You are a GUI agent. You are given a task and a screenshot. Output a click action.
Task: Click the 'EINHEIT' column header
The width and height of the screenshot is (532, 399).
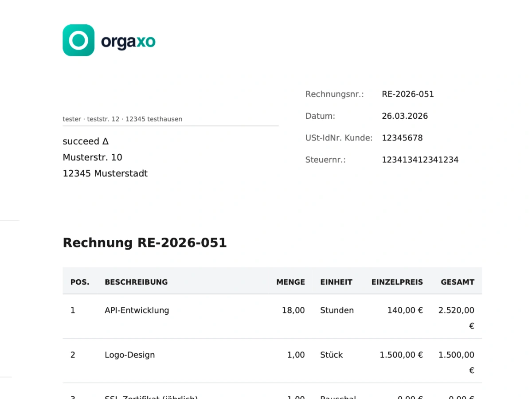point(336,282)
